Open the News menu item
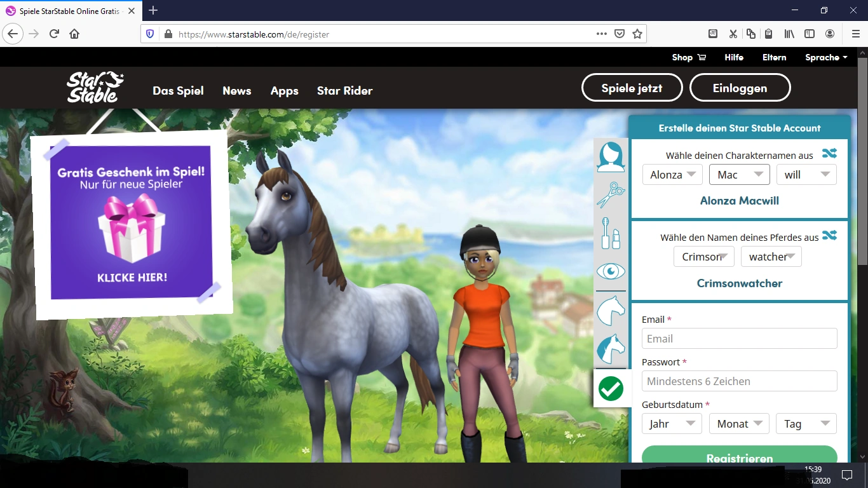 coord(237,91)
